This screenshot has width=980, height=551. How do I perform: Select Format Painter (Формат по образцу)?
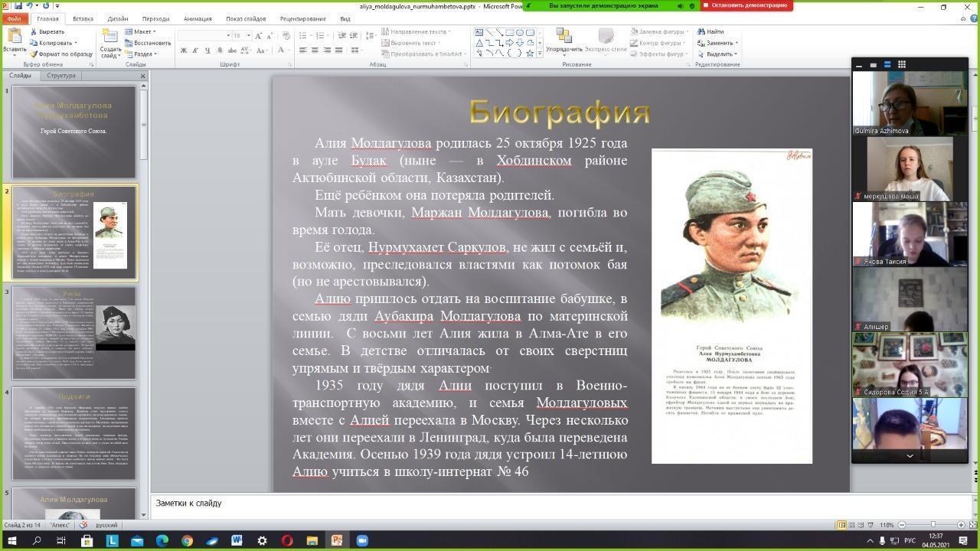(61, 54)
